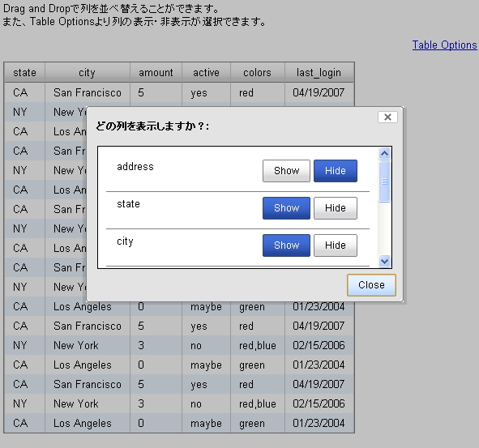The width and height of the screenshot is (479, 448).
Task: Click 'maybe' in the bottom table row
Action: [x=206, y=424]
